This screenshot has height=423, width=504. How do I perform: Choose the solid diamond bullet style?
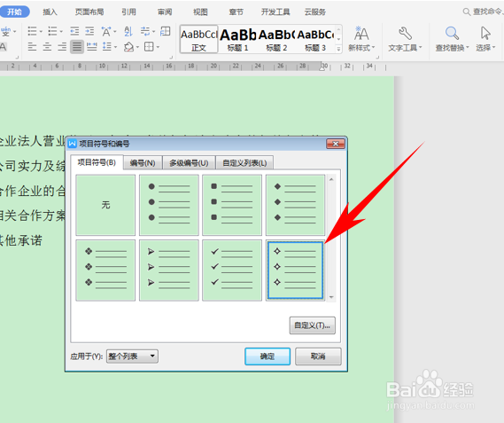tap(295, 205)
